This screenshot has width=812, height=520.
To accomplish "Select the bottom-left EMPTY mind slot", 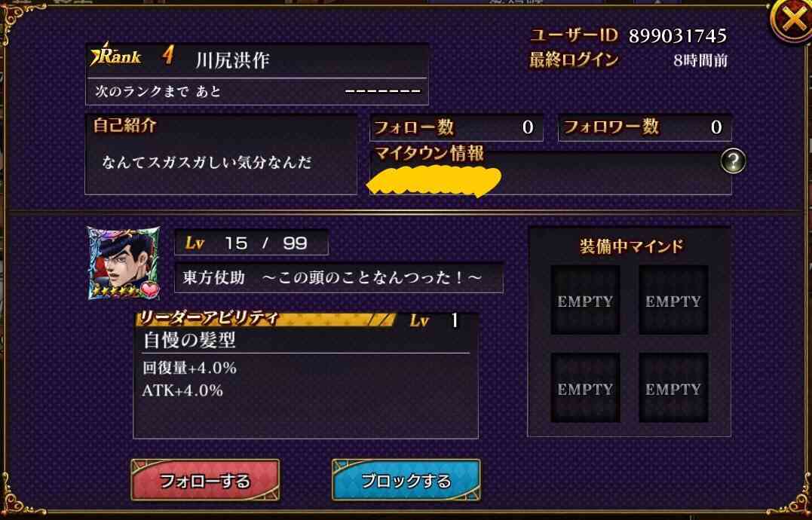I will (x=585, y=387).
